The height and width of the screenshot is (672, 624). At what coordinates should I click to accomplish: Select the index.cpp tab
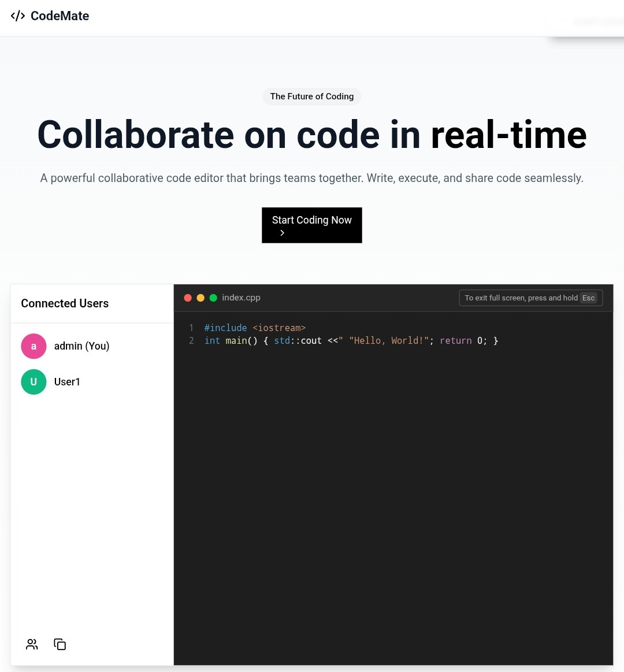coord(241,298)
